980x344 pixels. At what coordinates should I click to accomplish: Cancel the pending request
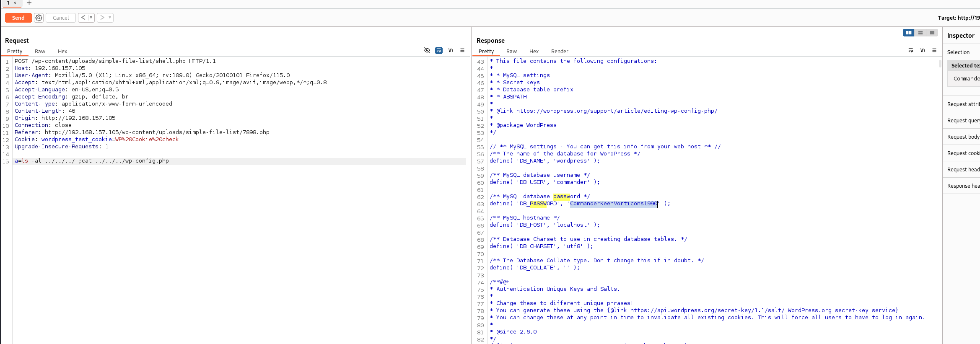tap(61, 18)
